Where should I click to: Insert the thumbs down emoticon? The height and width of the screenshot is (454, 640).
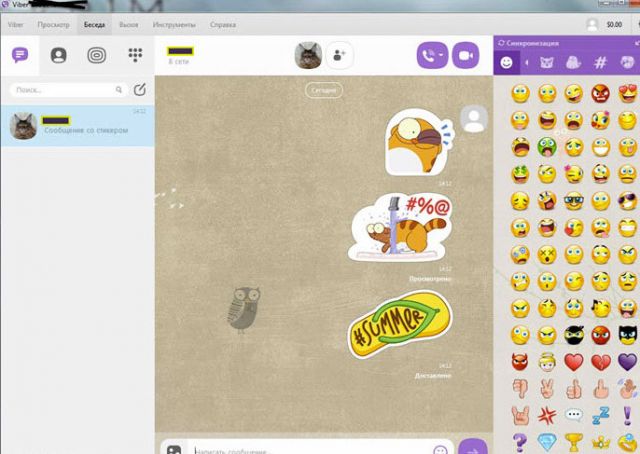[x=520, y=388]
